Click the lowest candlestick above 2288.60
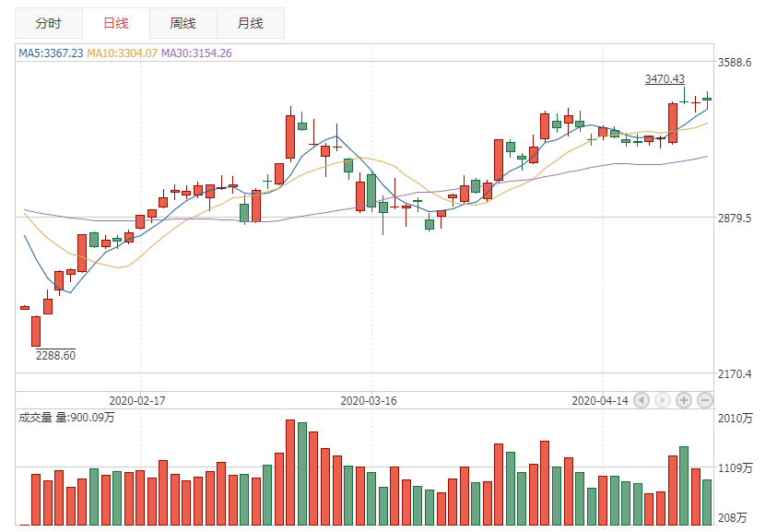 pyautogui.click(x=36, y=331)
